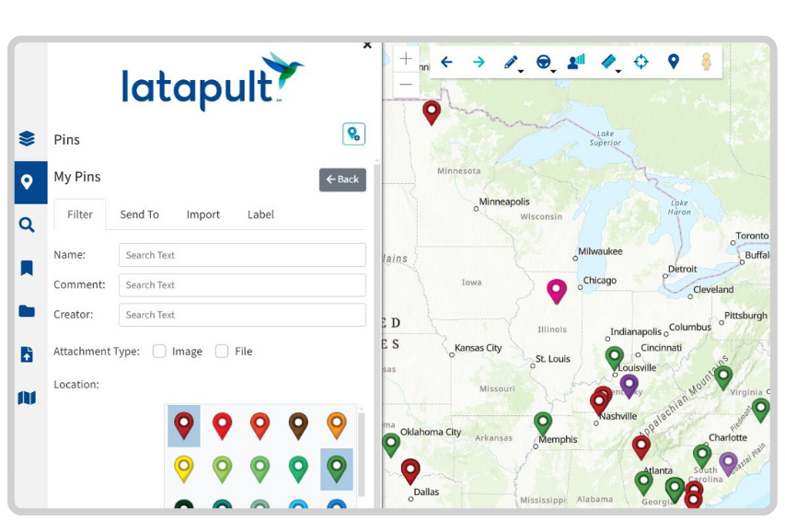
Task: Click the Name search text field
Action: pyautogui.click(x=242, y=255)
